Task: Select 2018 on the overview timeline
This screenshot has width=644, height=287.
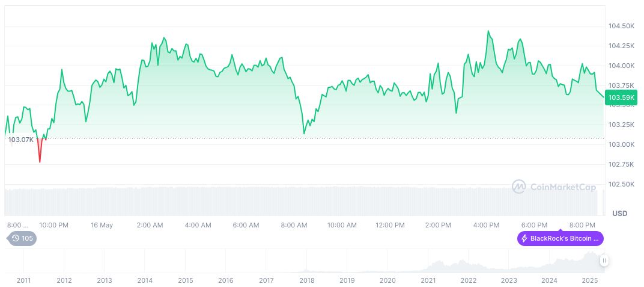Action: pyautogui.click(x=306, y=280)
